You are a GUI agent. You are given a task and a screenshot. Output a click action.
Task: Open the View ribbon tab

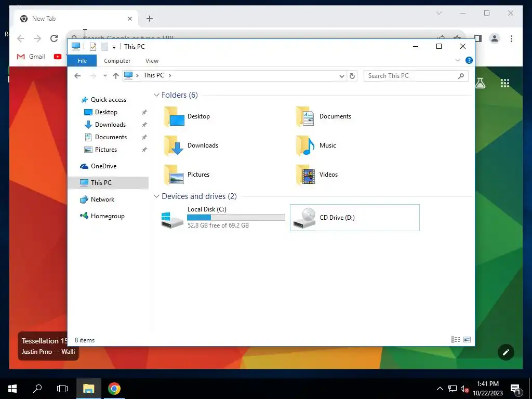(152, 61)
